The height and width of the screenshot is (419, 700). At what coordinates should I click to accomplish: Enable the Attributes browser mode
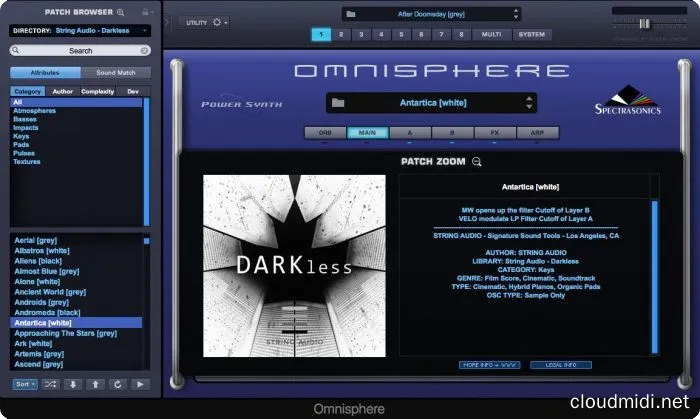click(45, 72)
